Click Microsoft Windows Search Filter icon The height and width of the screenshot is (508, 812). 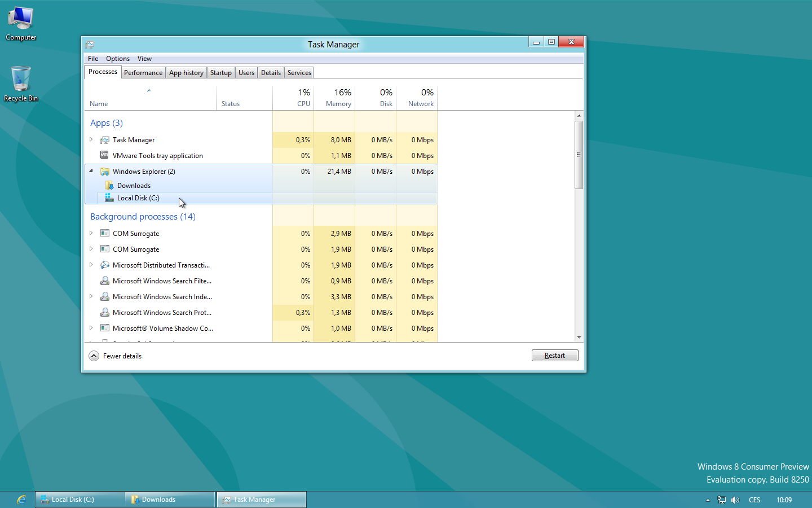[104, 281]
